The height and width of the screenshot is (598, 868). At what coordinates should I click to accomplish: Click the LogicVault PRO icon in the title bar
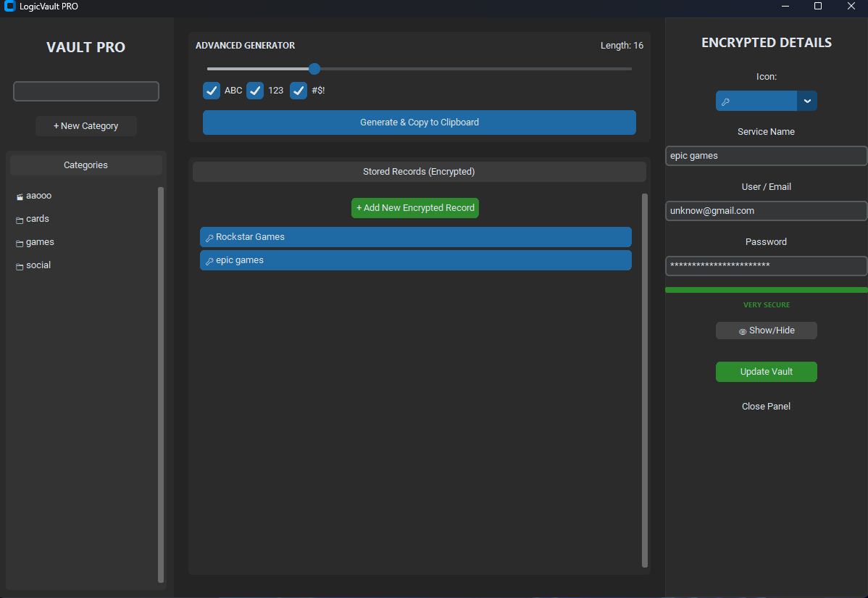coord(9,7)
